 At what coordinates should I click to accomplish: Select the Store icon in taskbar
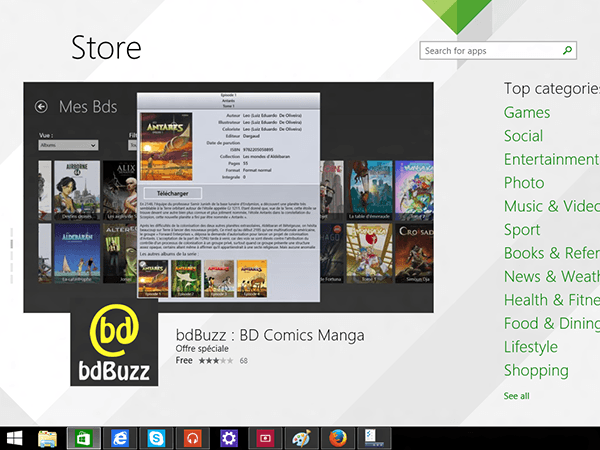click(84, 439)
